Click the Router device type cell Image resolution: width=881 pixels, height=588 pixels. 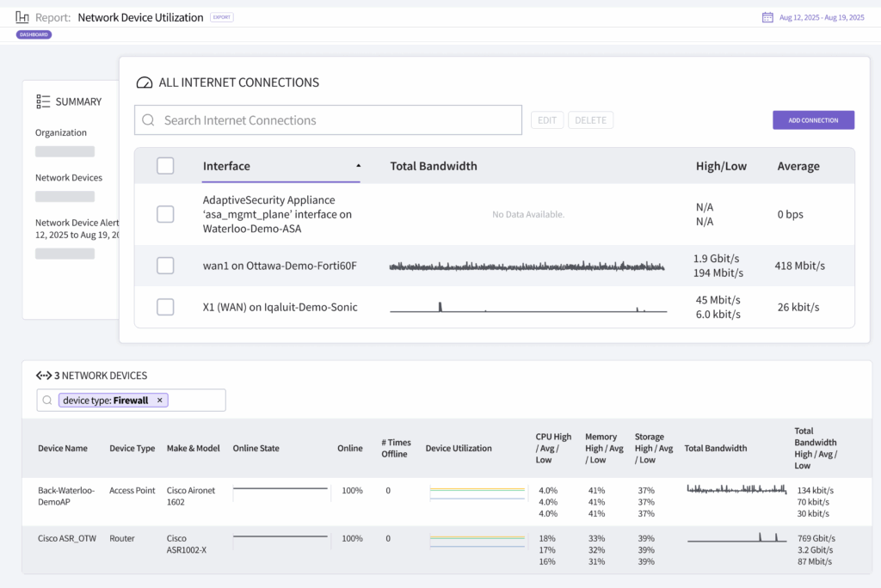(122, 538)
